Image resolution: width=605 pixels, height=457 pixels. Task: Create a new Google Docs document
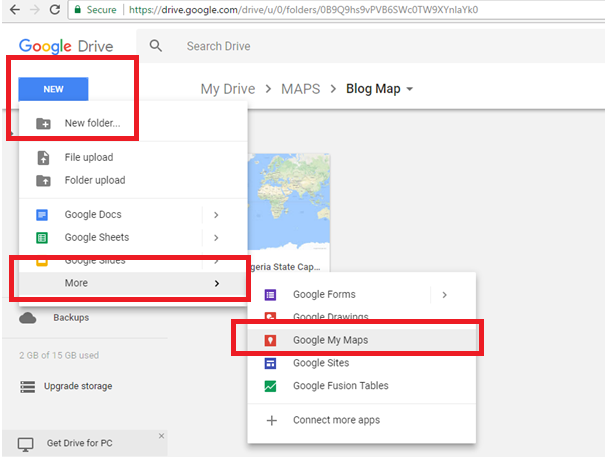93,215
